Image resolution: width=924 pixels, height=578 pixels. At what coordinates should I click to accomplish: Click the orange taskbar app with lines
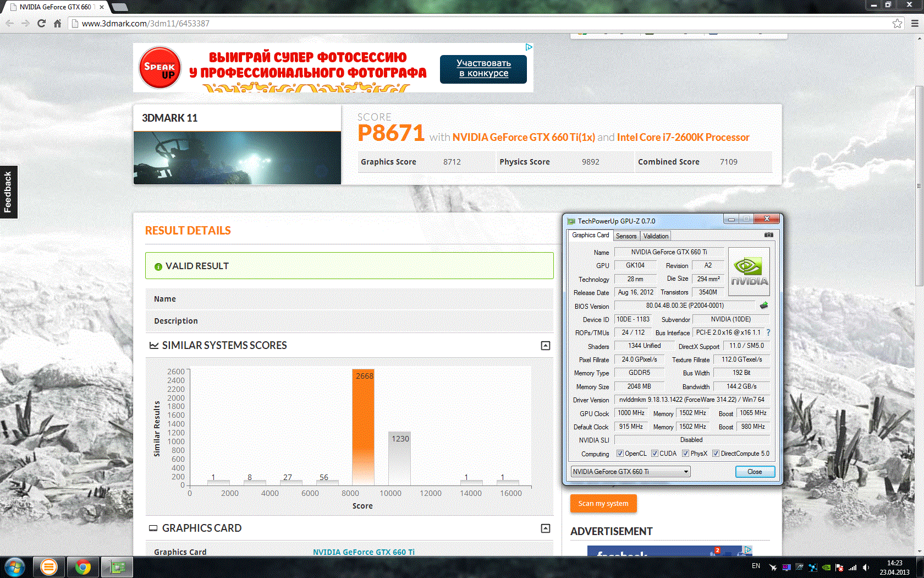(48, 567)
